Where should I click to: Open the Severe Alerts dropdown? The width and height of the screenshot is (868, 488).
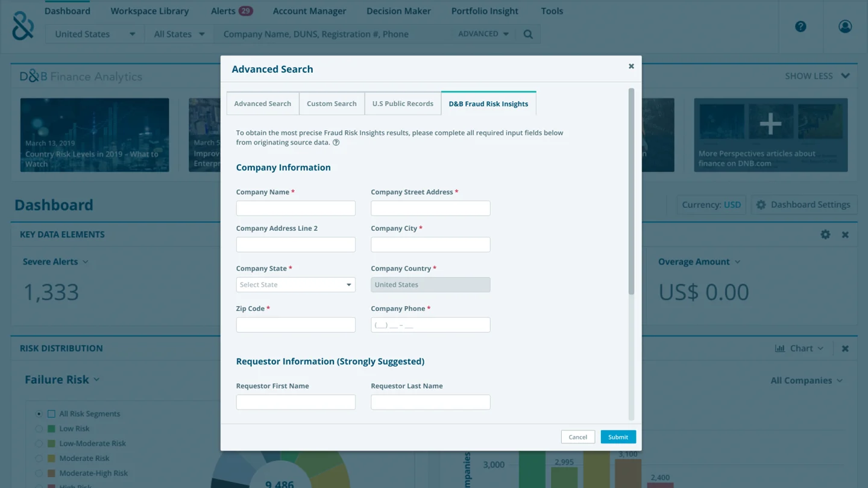[55, 262]
